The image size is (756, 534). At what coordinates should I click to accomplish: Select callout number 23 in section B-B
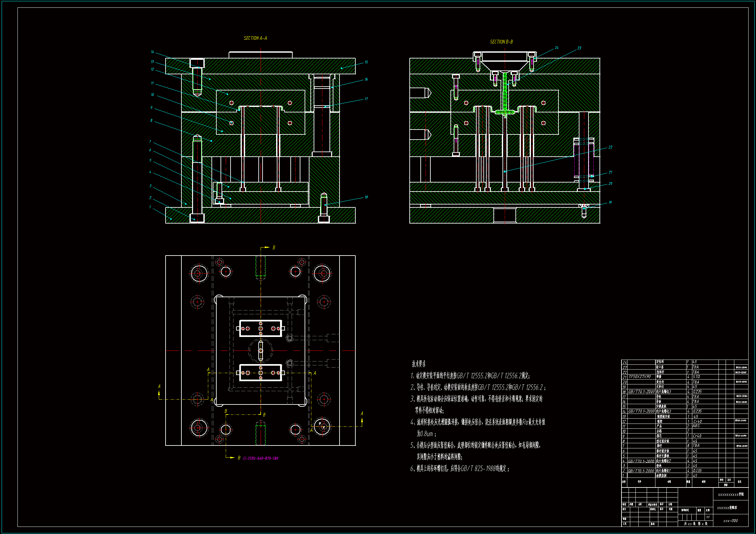[579, 48]
